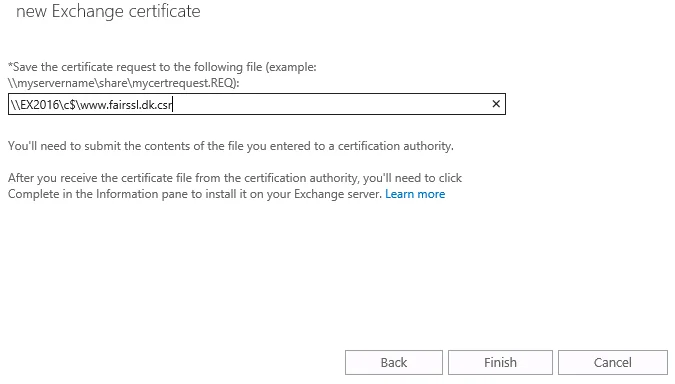675x384 pixels.
Task: Clear the file path with the X icon
Action: click(x=496, y=104)
